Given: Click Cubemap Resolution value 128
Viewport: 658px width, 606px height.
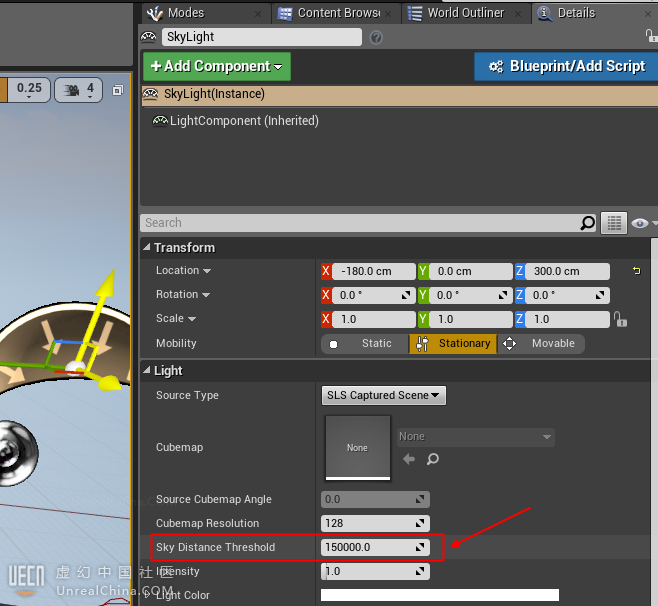Looking at the screenshot, I should [x=375, y=523].
